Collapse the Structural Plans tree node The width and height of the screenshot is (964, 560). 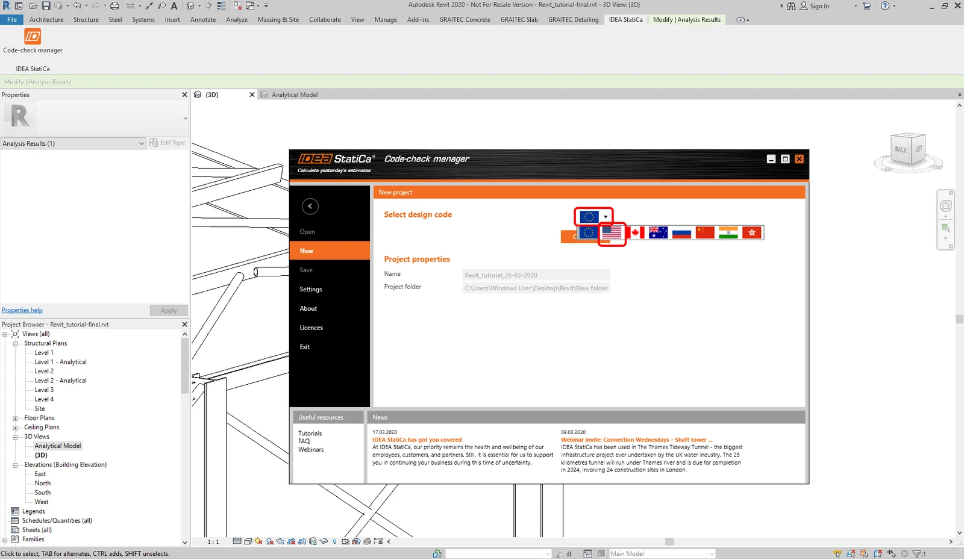(15, 344)
